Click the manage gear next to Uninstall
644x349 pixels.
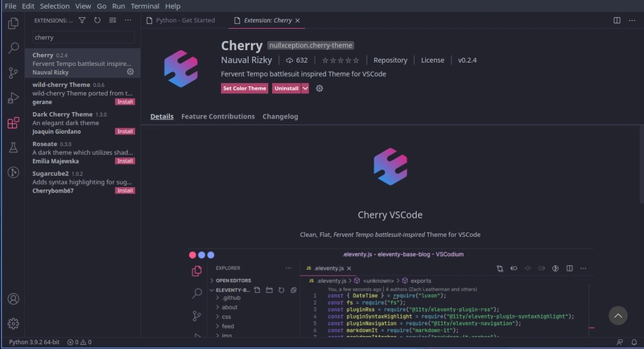319,89
